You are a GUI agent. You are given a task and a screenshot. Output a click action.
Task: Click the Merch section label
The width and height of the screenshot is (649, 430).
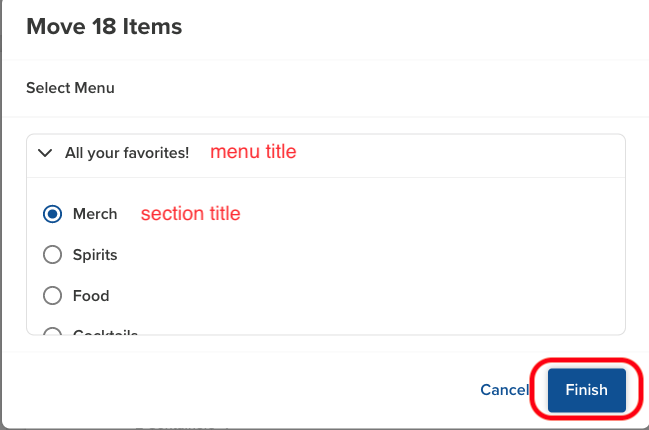[x=95, y=214]
